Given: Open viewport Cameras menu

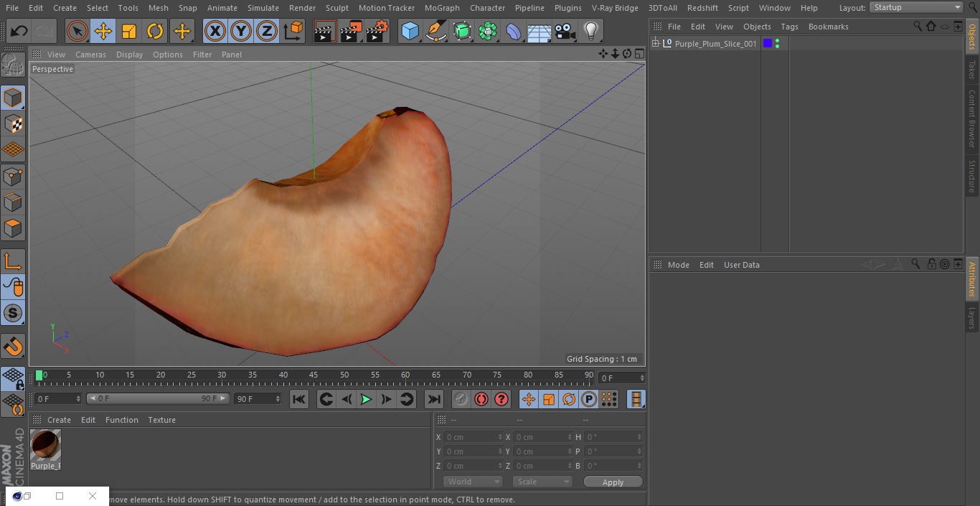Looking at the screenshot, I should tap(90, 55).
